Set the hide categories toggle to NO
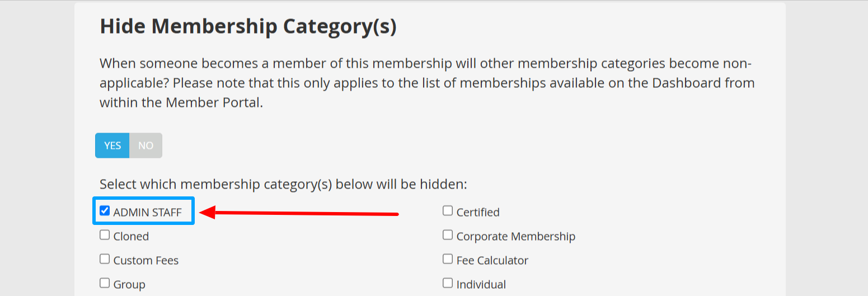This screenshot has height=296, width=868. click(146, 145)
